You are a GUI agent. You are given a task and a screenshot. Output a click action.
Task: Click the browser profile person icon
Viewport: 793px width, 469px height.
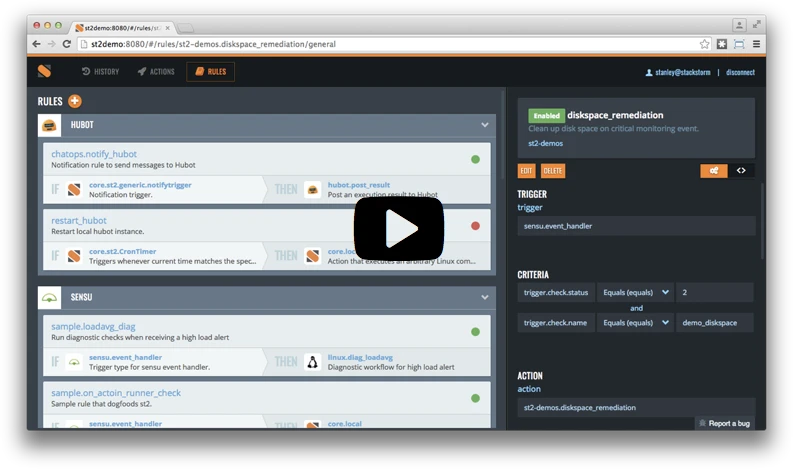pyautogui.click(x=739, y=25)
